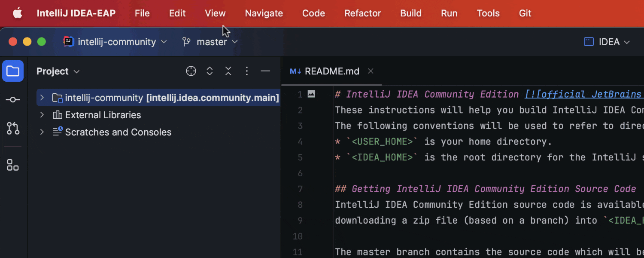Image resolution: width=644 pixels, height=258 pixels.
Task: Expand the External Libraries tree node
Action: coord(42,115)
